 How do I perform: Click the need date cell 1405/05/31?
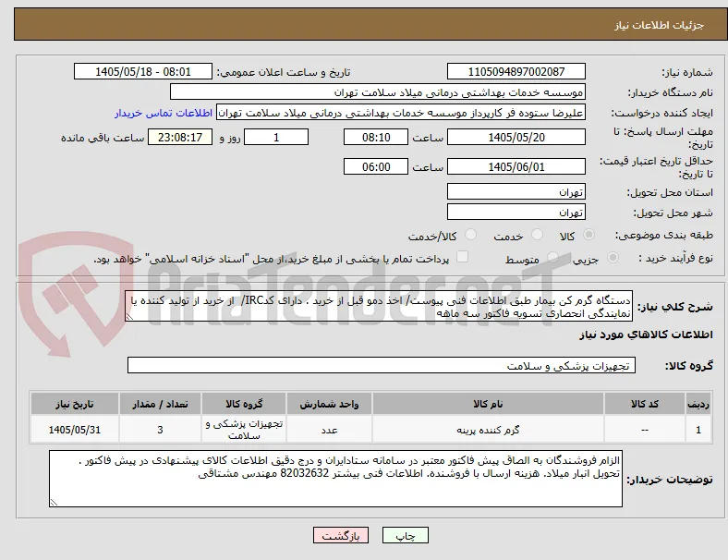point(75,430)
